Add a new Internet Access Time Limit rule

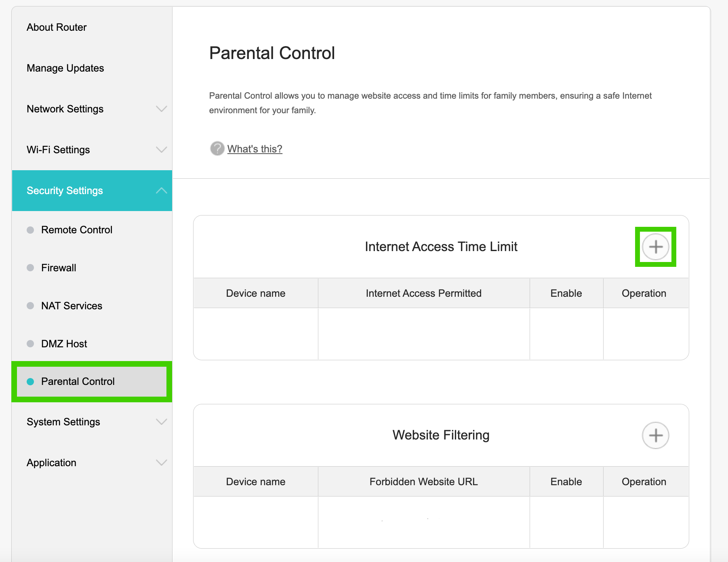pyautogui.click(x=655, y=247)
